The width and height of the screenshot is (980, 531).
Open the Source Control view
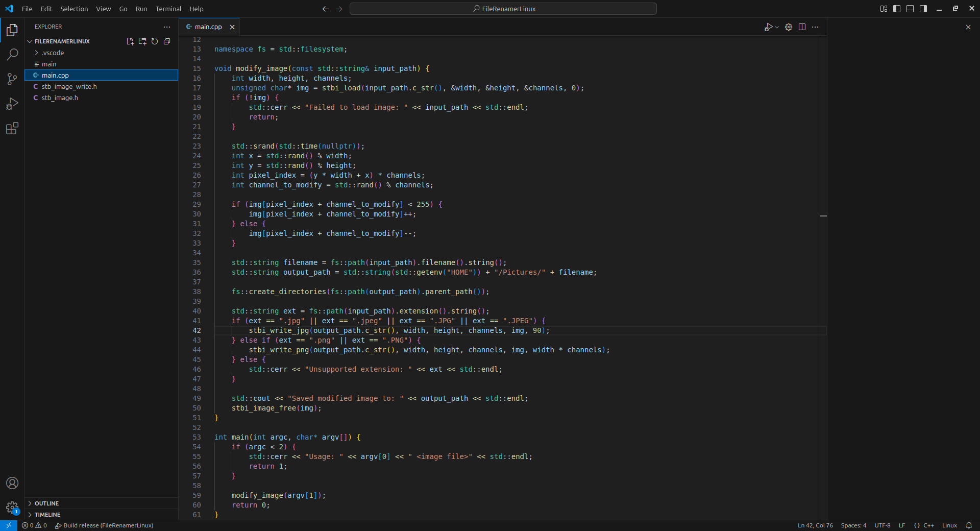[12, 79]
